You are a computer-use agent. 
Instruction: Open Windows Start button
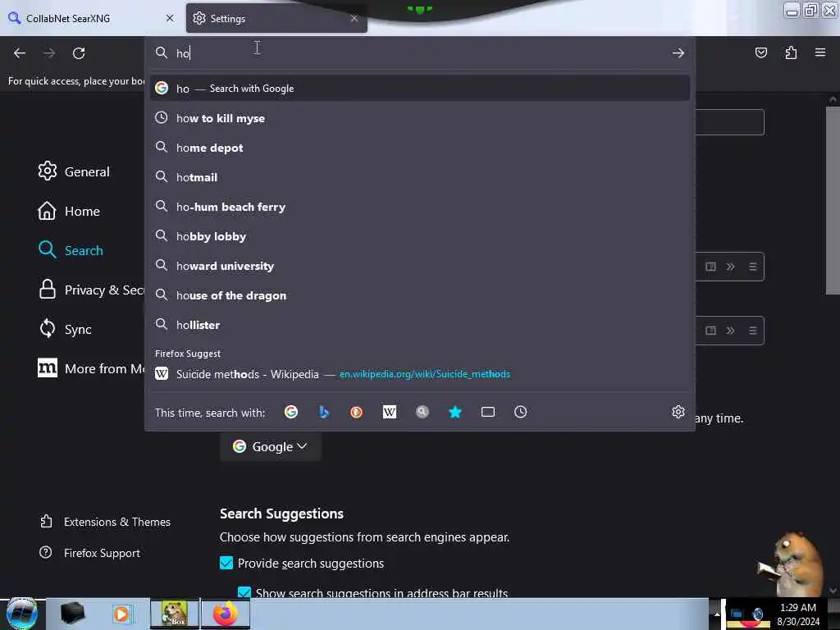(21, 614)
